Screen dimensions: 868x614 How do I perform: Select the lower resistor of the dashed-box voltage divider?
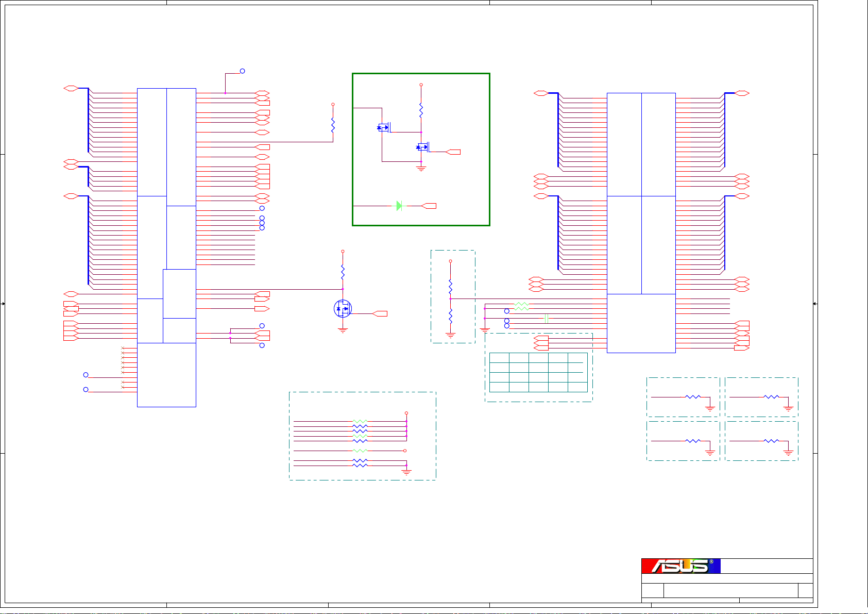point(450,316)
